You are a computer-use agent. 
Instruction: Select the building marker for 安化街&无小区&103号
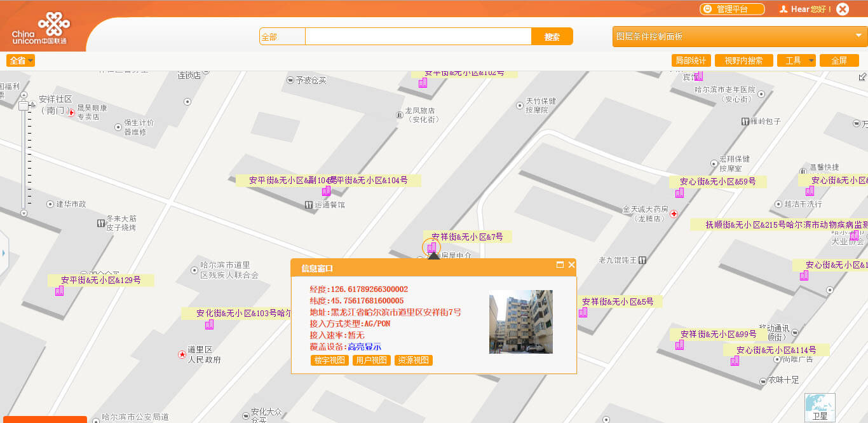coord(209,324)
